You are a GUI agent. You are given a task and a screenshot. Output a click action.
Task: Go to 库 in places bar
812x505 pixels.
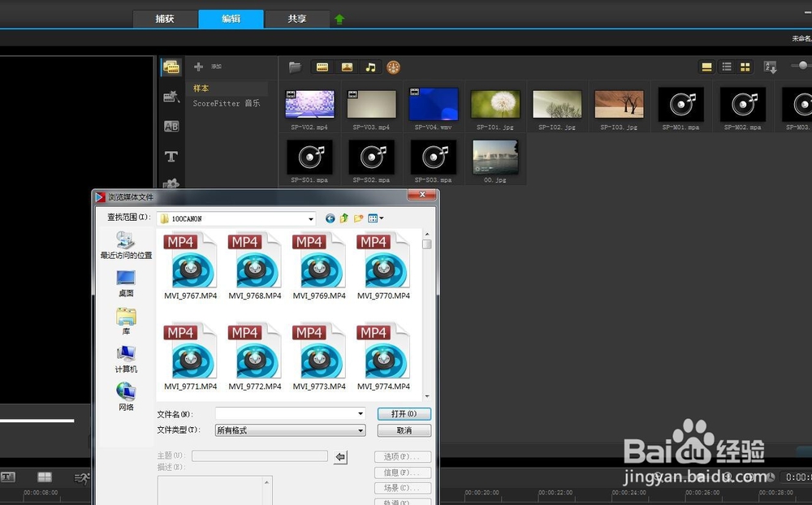[126, 322]
